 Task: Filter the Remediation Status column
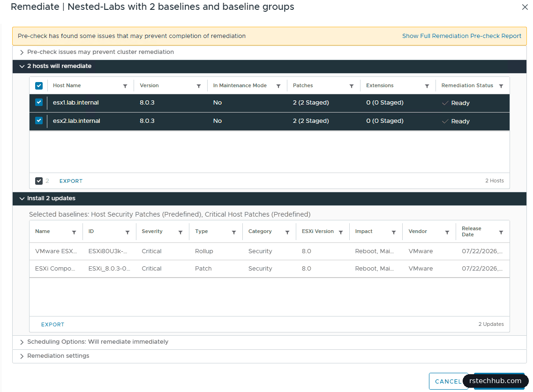pyautogui.click(x=501, y=86)
